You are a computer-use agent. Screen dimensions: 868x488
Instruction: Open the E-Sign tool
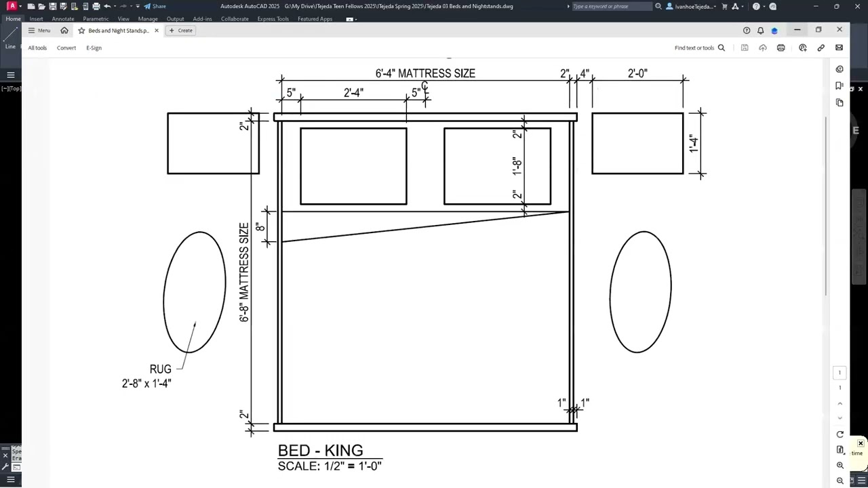coord(94,48)
